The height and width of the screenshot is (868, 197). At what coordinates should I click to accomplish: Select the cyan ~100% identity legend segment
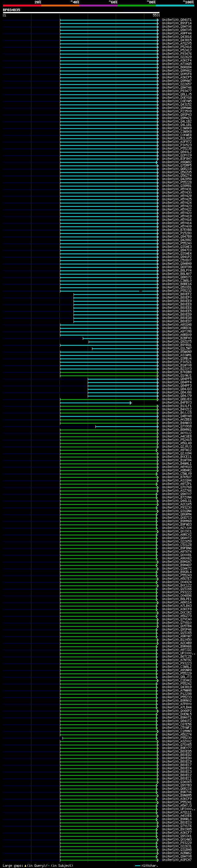[175, 6]
